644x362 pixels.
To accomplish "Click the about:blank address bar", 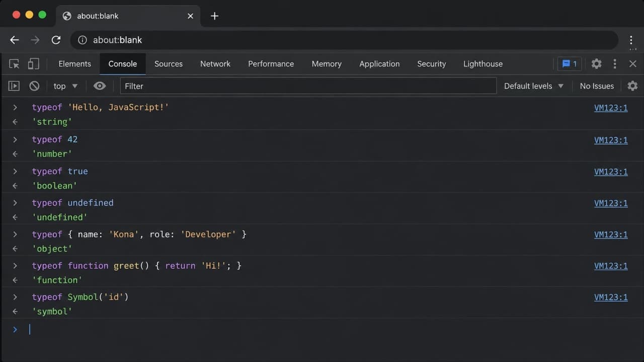I will click(344, 40).
